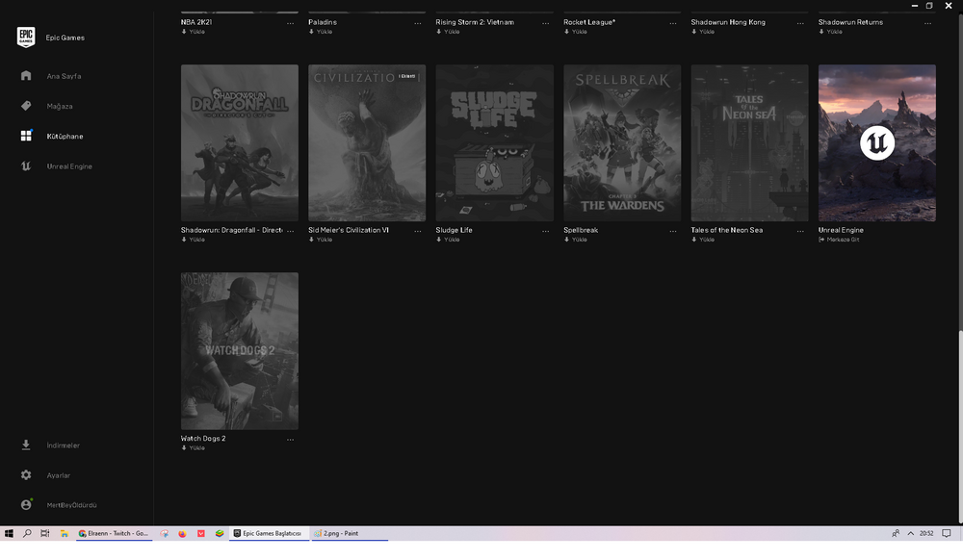Open options menu for NBA 2K21
The image size is (963, 560).
291,23
